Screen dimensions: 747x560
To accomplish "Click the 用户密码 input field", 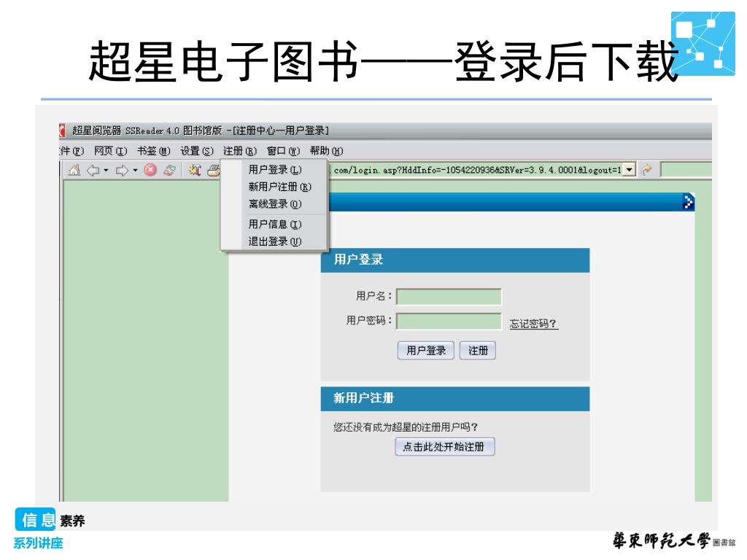I will click(x=449, y=321).
